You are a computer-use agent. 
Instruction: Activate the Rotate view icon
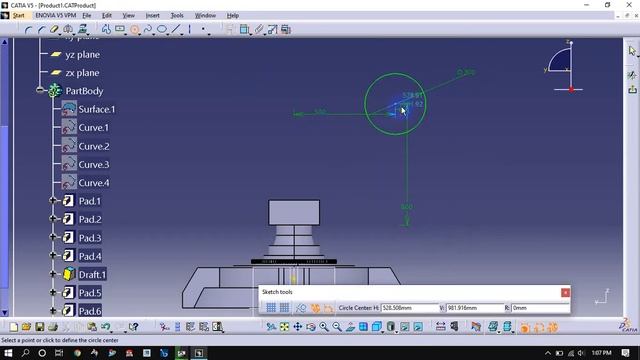coord(311,327)
